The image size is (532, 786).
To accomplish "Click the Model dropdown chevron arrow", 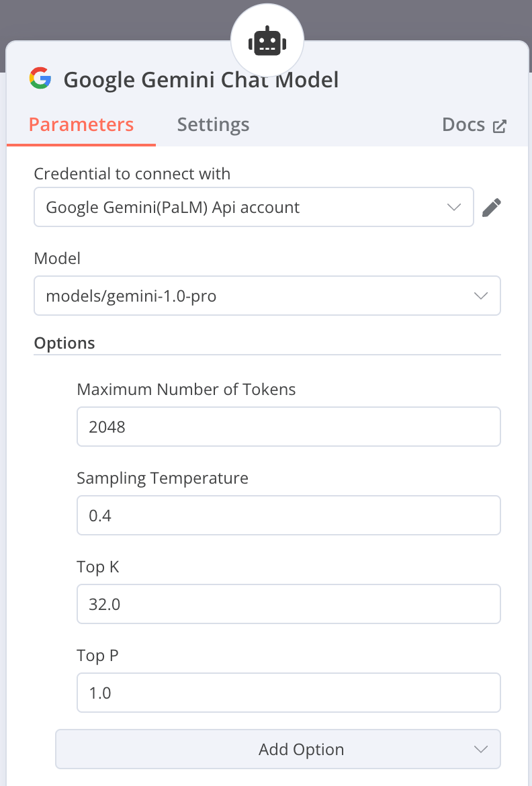I will pos(481,296).
